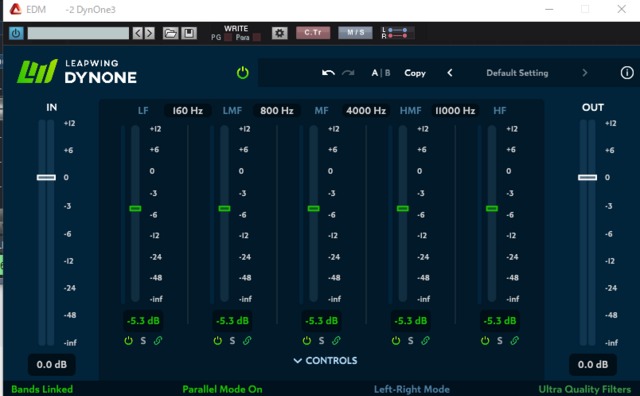Switch to the B setting
640x396 pixels.
[387, 73]
